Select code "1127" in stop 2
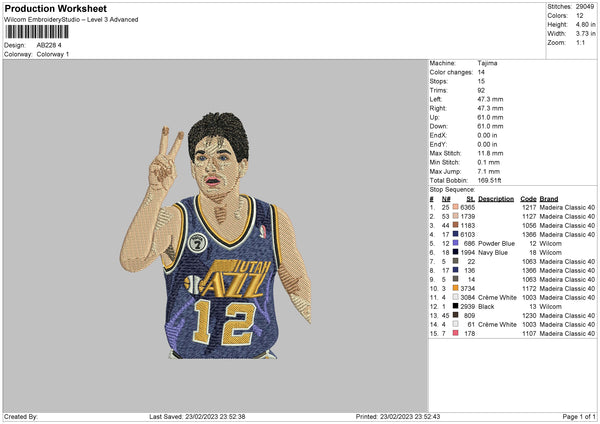Viewport: 600px width, 424px height. coord(529,216)
